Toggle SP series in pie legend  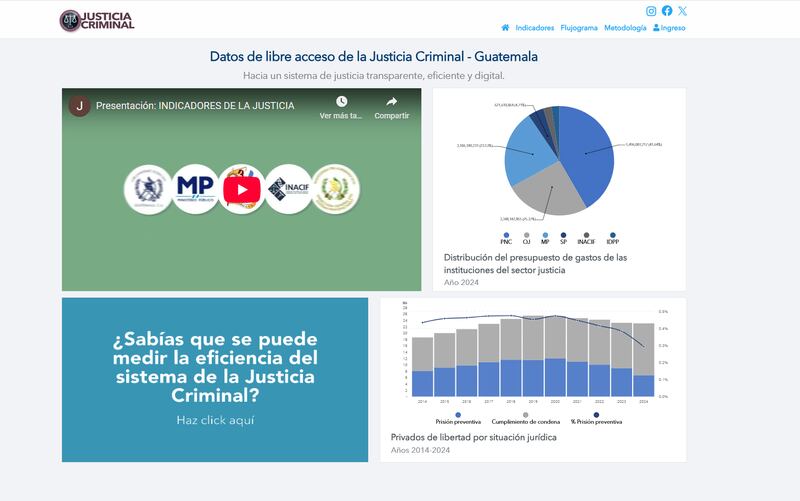pyautogui.click(x=563, y=238)
